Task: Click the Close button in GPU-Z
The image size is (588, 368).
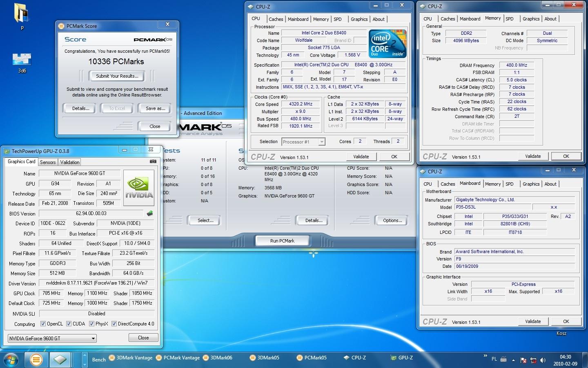Action: 143,338
